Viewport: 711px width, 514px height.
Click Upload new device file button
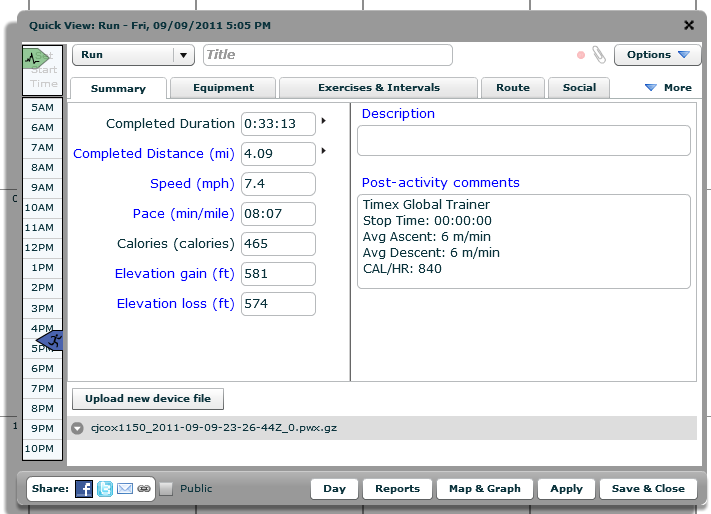[148, 399]
